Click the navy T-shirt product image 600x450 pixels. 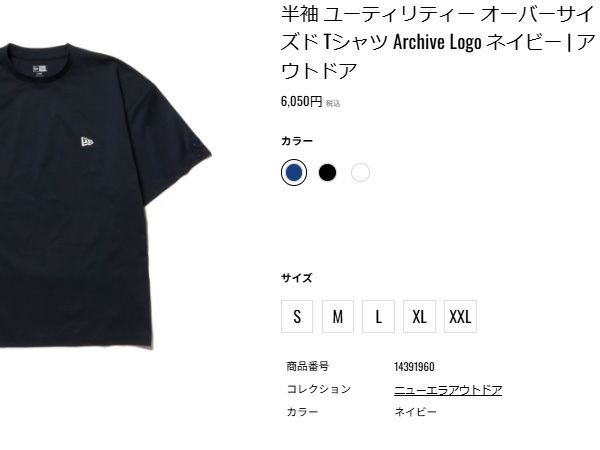tap(105, 195)
